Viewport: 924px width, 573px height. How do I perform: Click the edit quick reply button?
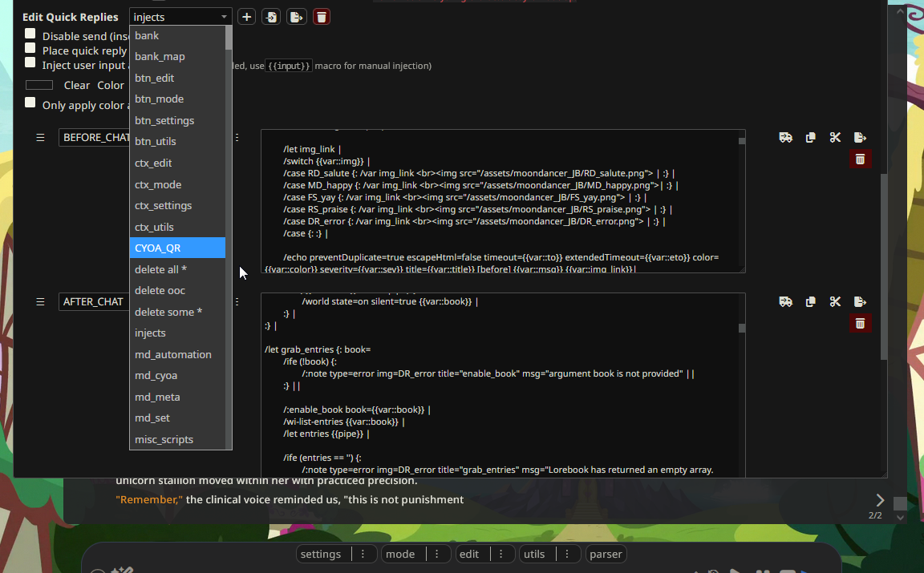469,554
